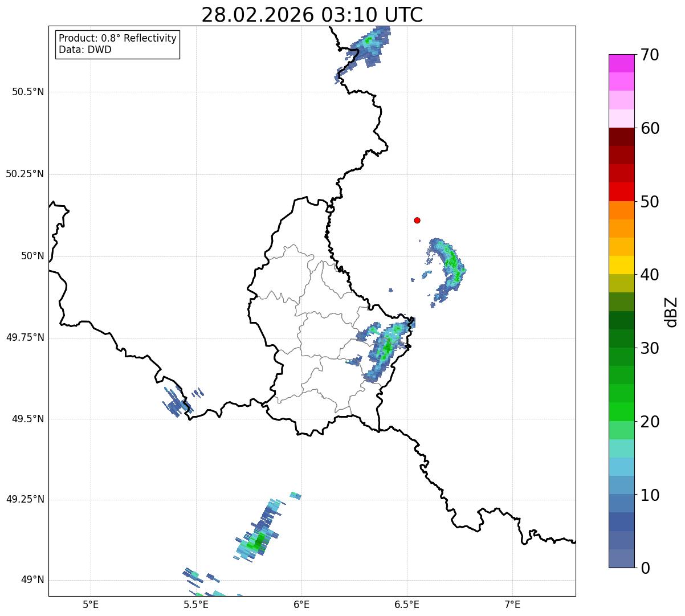685x616 pixels.
Task: Click the "50.5°N" latitude label
Action: tap(28, 92)
